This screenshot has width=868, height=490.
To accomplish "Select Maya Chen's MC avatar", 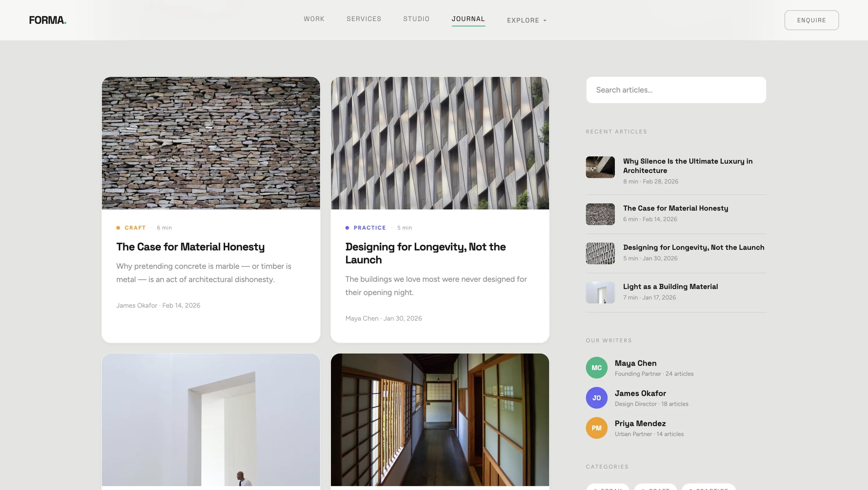I will pos(596,367).
